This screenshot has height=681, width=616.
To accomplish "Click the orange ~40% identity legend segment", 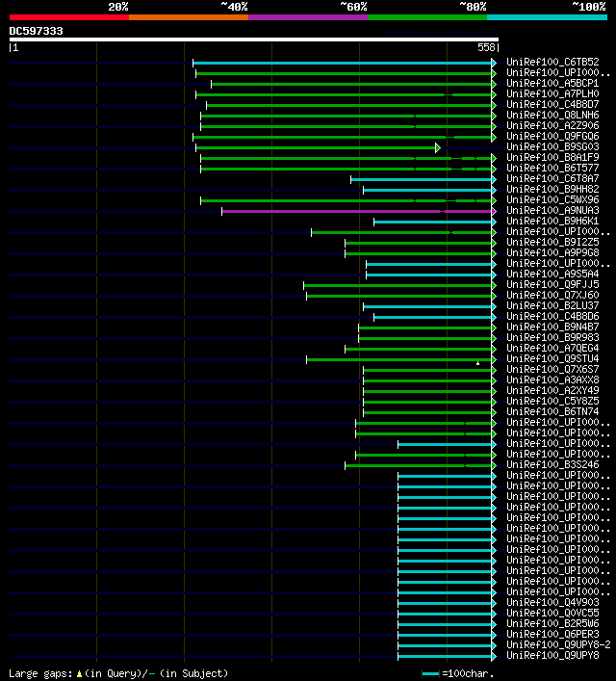I will [x=189, y=17].
